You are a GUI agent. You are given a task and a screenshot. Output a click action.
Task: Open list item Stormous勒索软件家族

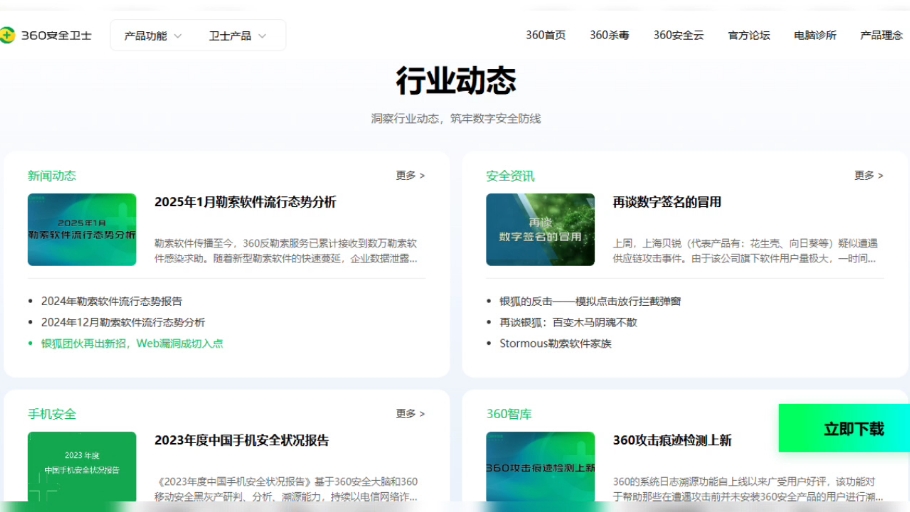(555, 344)
